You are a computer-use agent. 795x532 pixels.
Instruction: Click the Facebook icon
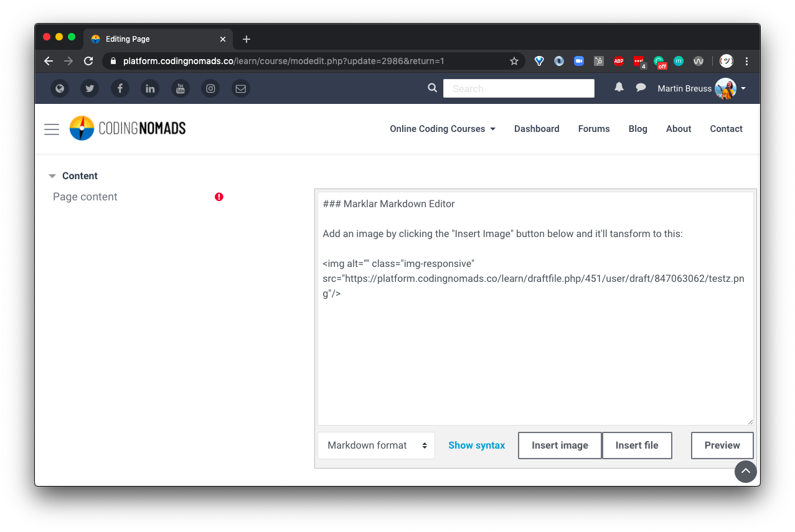(x=120, y=88)
